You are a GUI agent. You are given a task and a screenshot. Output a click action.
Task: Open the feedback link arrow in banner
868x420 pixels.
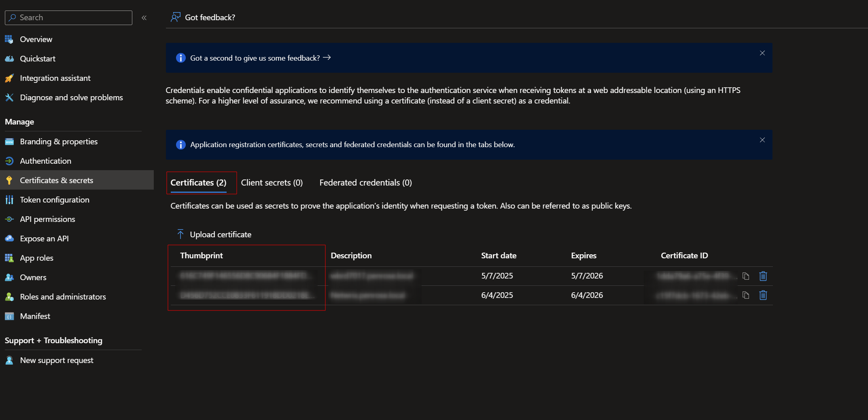pyautogui.click(x=327, y=58)
